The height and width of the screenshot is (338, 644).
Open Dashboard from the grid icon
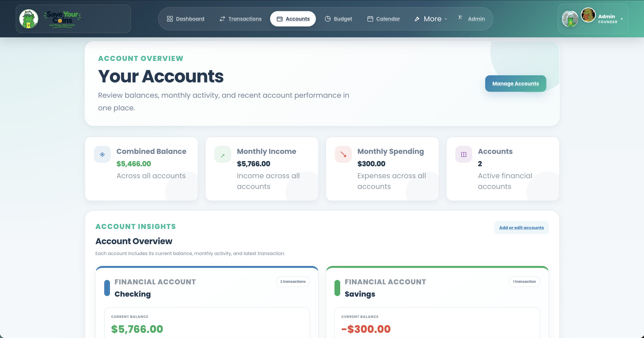170,19
